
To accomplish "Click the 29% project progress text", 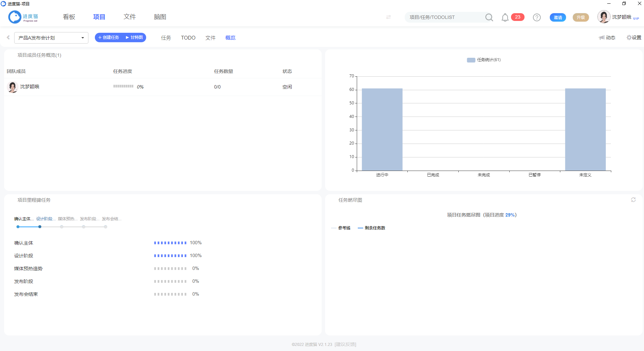I will tap(510, 215).
